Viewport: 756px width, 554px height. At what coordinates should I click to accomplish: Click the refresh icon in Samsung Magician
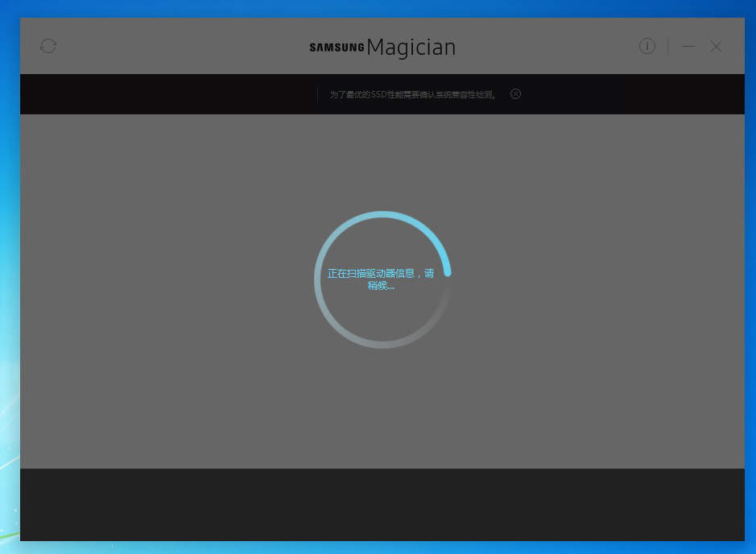point(48,46)
